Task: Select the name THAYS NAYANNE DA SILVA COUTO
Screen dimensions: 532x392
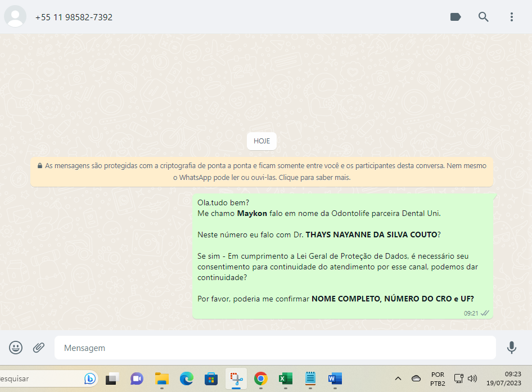Action: pos(371,235)
